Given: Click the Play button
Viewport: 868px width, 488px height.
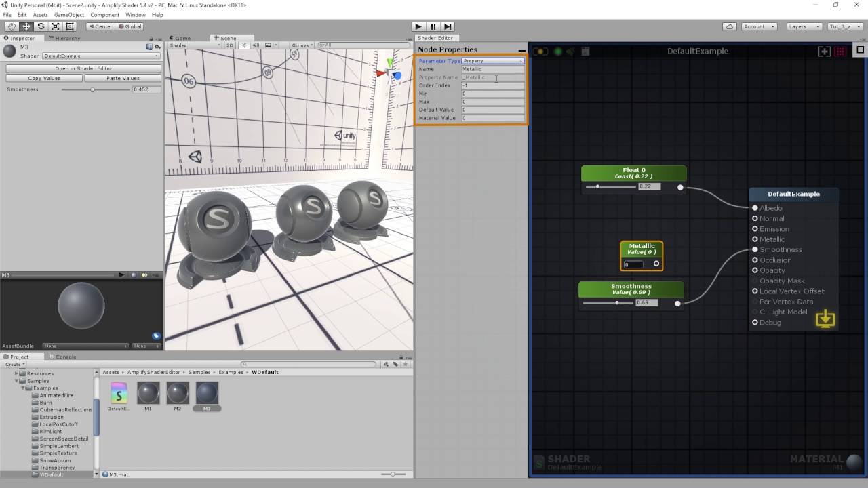Looking at the screenshot, I should pyautogui.click(x=418, y=26).
